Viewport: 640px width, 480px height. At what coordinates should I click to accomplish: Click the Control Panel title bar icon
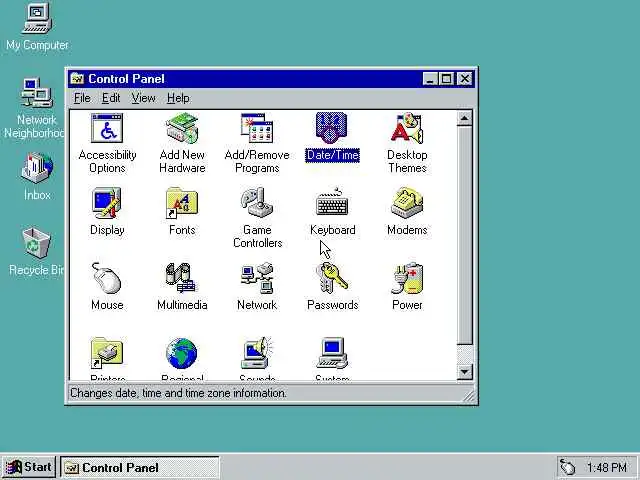[77, 78]
